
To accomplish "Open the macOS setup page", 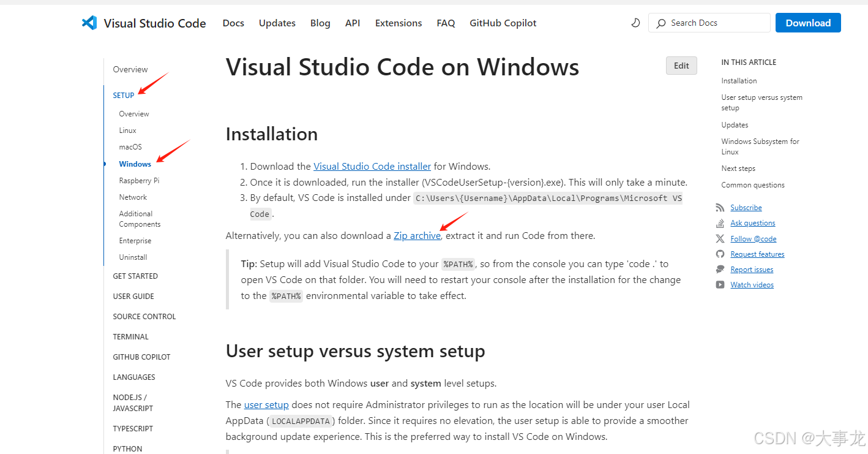I will 130,147.
